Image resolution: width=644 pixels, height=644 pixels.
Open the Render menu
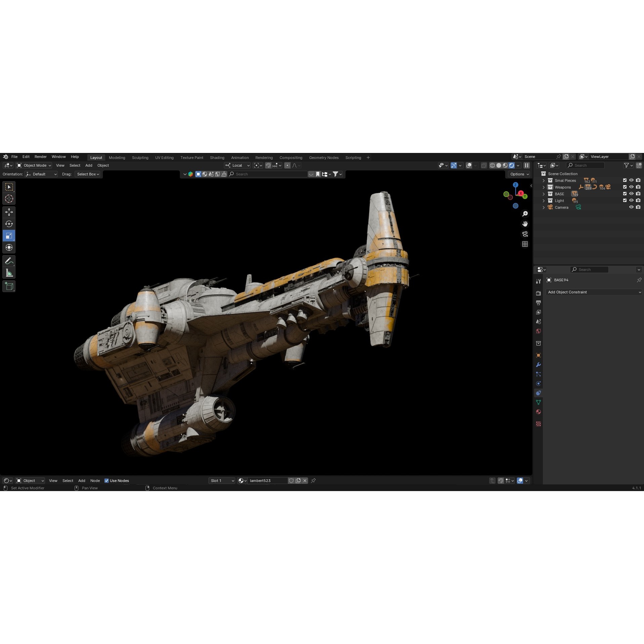(41, 157)
